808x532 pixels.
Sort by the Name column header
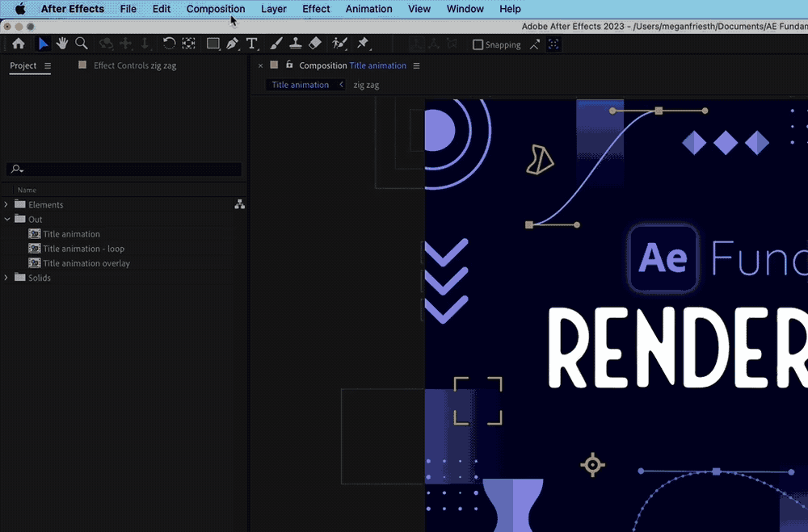(27, 190)
